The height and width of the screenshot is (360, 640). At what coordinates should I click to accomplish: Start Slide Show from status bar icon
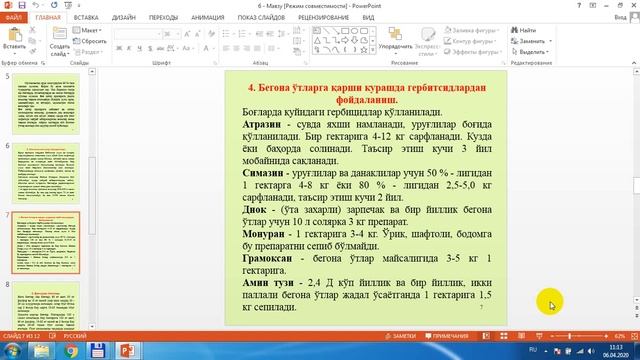coord(539,336)
